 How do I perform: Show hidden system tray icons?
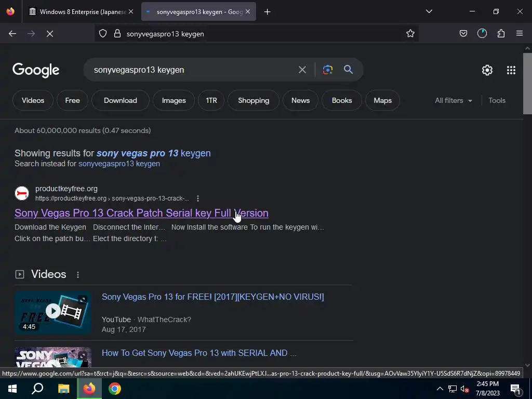(x=440, y=389)
